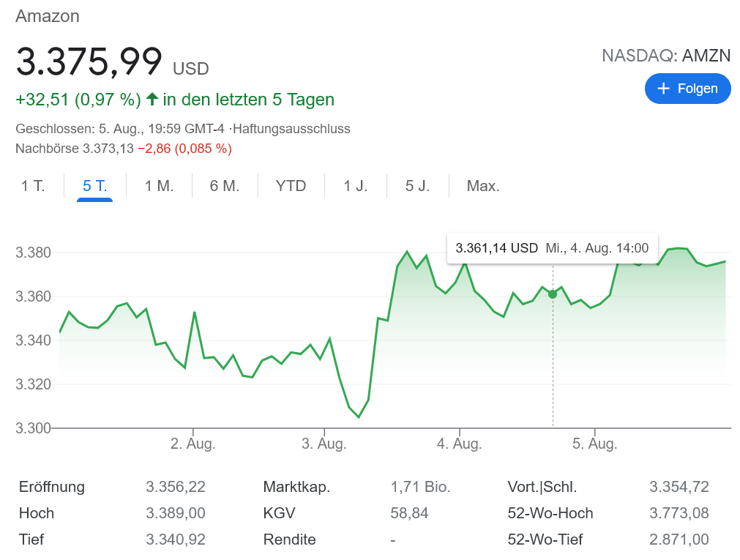The width and height of the screenshot is (740, 560).
Task: Switch to the 6 M. tab
Action: coord(225,186)
